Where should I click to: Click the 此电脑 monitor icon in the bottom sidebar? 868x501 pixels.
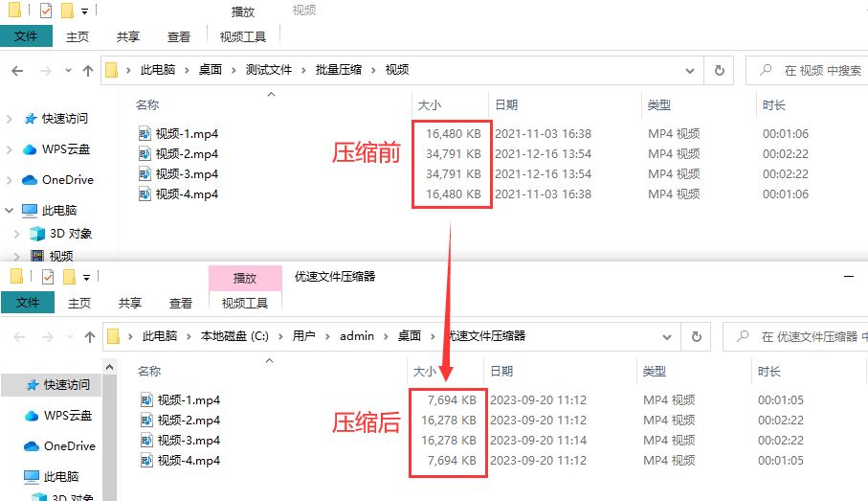32,477
